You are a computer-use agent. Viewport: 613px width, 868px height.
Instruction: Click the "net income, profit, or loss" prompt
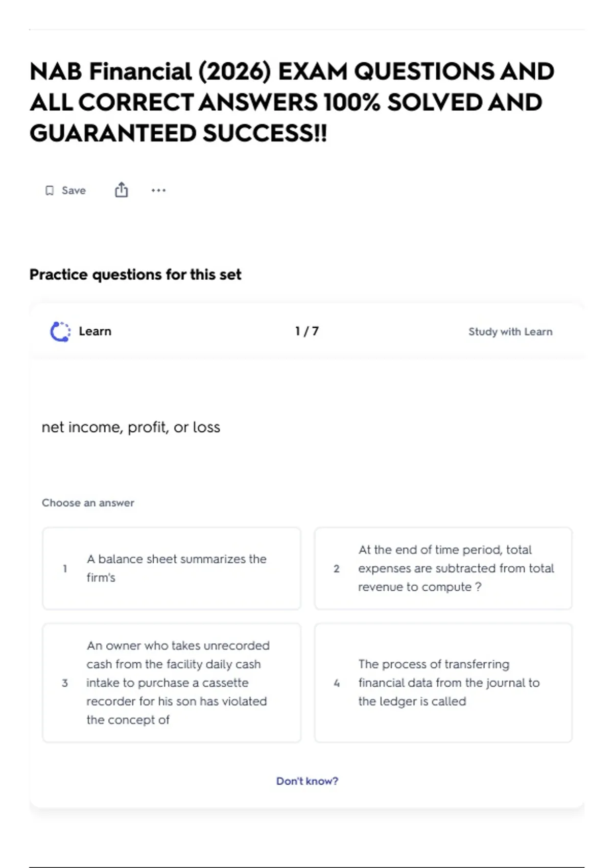(x=131, y=427)
